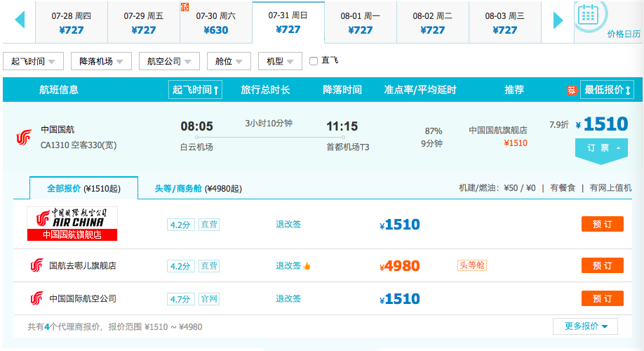
Task: Click the Air China logo beside CA1310
Action: point(24,138)
